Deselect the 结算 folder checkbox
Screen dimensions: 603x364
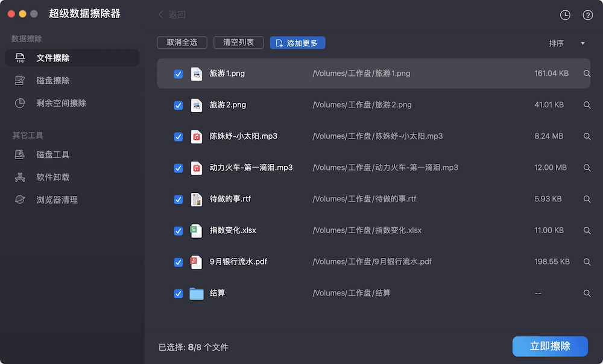[178, 293]
